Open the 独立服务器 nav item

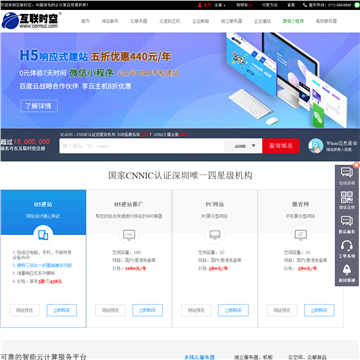pyautogui.click(x=231, y=21)
